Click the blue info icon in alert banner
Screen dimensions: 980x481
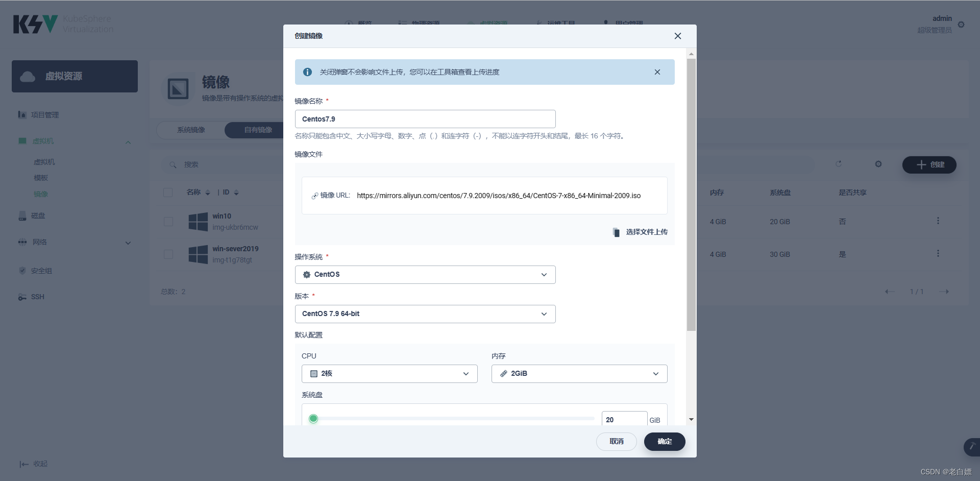pyautogui.click(x=307, y=72)
